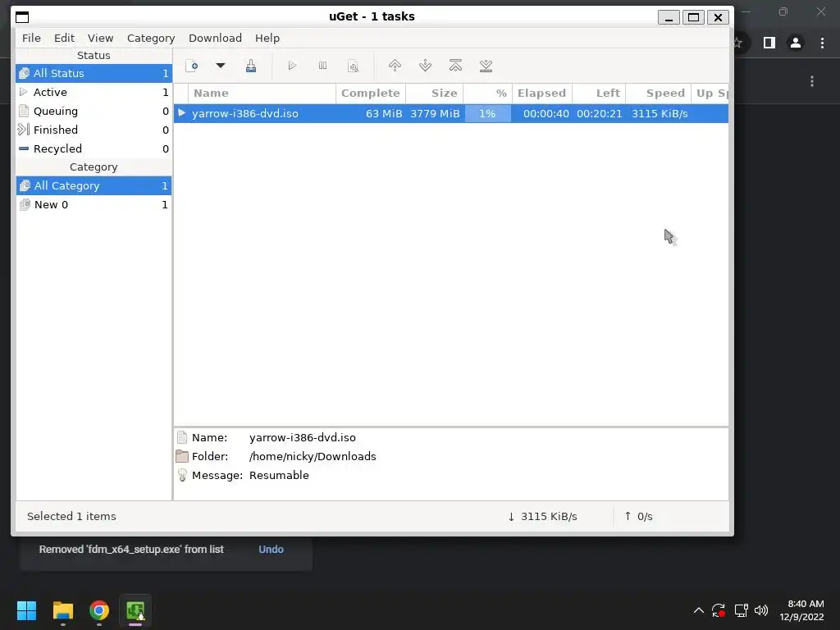Sort by the Speed column header

(x=658, y=94)
